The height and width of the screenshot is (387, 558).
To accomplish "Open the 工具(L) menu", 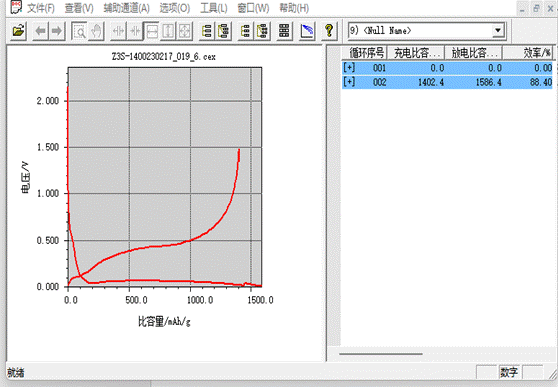I will coord(214,8).
